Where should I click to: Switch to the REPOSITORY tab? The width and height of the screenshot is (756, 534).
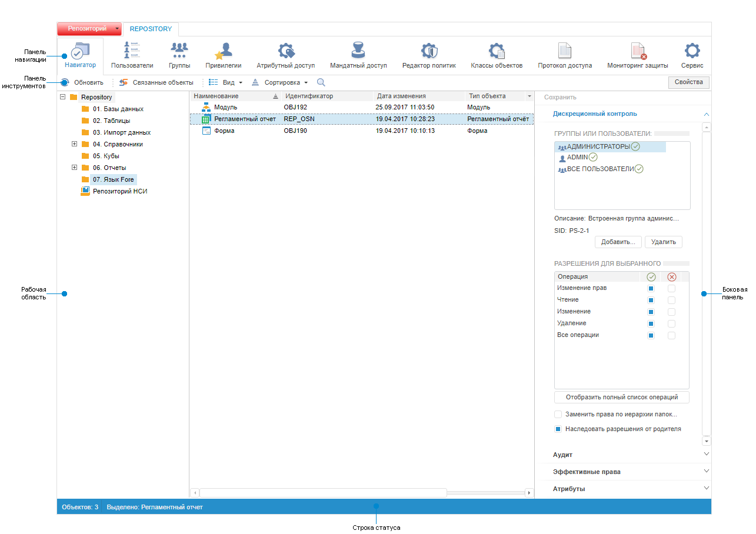(x=151, y=29)
